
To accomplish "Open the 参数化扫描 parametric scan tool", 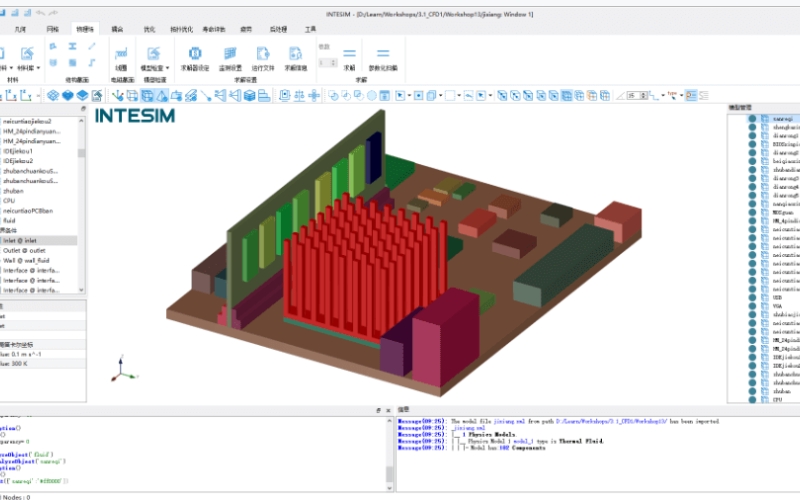I will click(x=382, y=56).
